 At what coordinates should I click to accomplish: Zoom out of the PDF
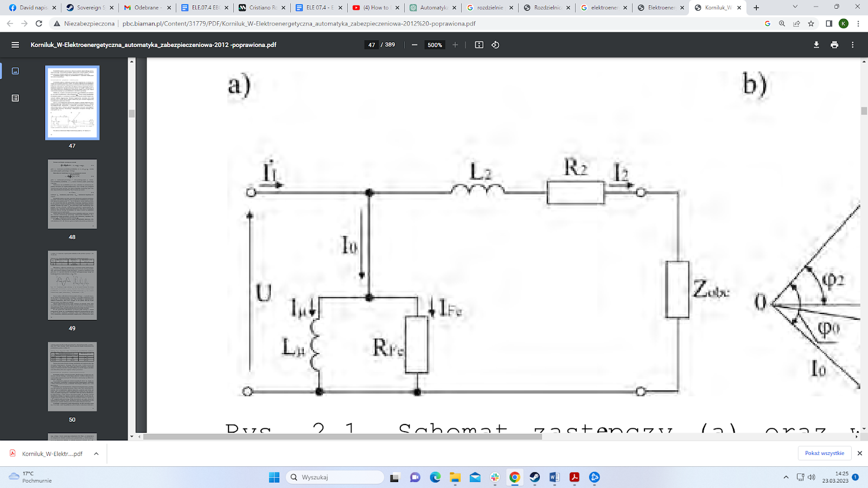(414, 45)
